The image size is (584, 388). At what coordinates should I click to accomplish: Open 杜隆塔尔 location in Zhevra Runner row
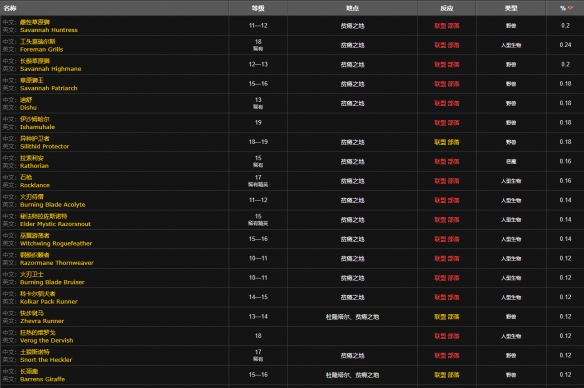click(337, 317)
